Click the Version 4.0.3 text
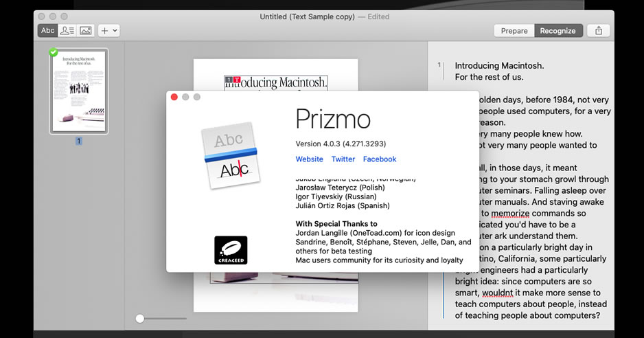Screen dimensions: 644x338 coord(341,144)
